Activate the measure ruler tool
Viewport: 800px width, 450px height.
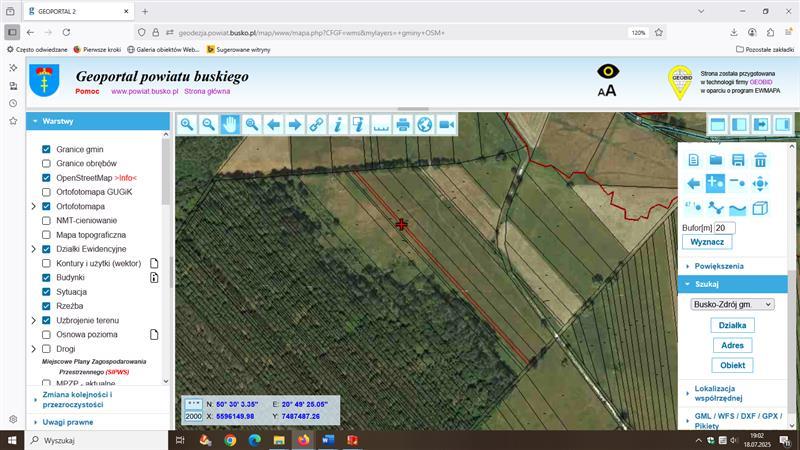coord(381,124)
